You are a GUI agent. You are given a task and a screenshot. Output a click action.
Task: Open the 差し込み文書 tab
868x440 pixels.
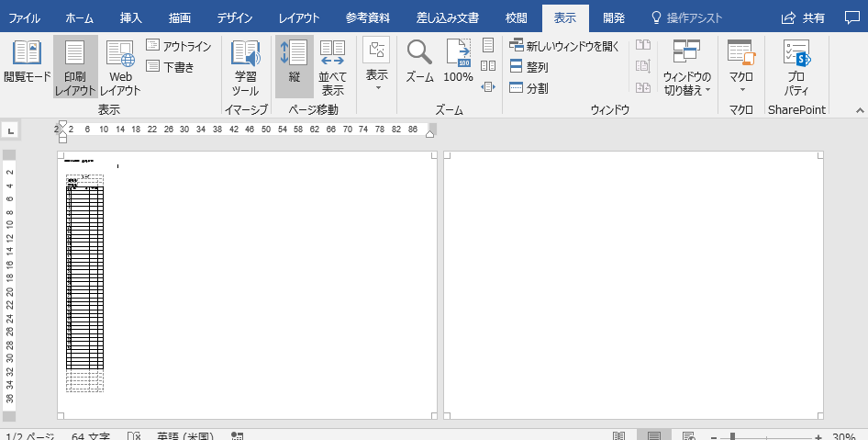click(447, 17)
